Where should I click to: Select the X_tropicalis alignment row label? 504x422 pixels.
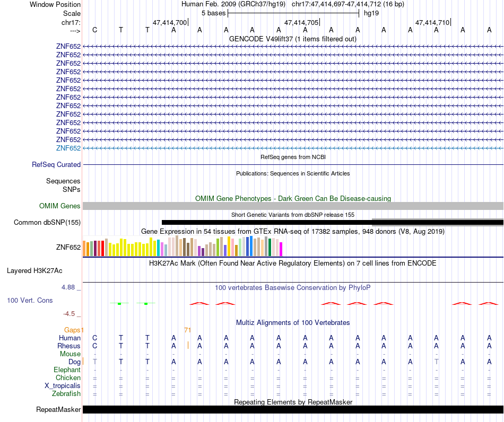[63, 386]
